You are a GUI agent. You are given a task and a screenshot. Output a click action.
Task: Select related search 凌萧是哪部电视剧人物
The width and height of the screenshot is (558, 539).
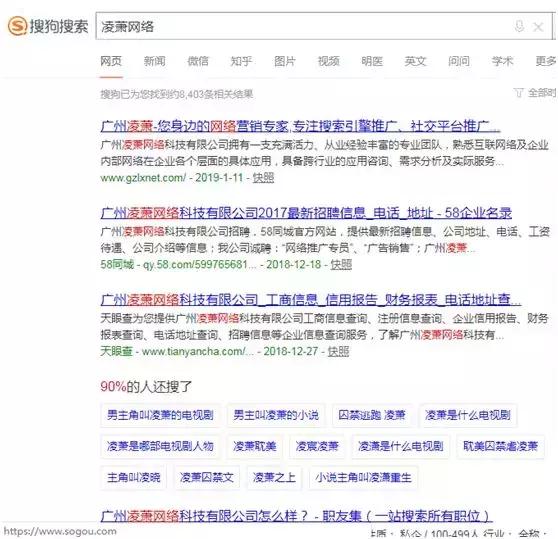pos(160,446)
